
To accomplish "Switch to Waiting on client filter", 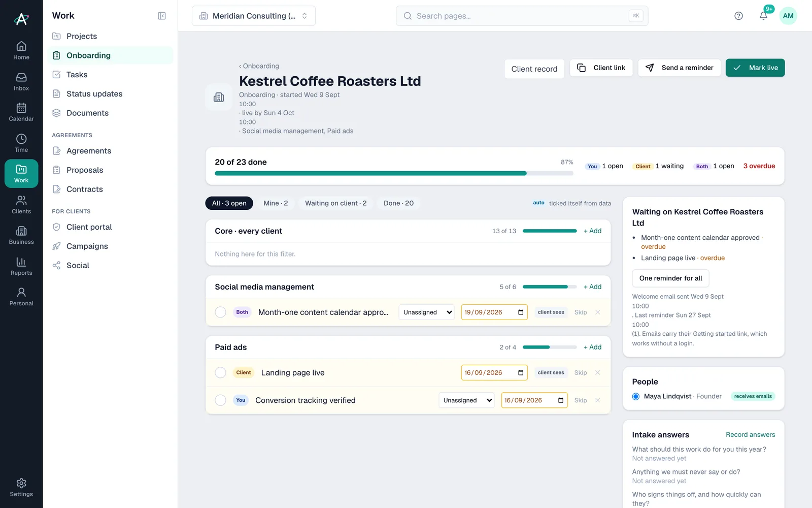I will (x=335, y=203).
